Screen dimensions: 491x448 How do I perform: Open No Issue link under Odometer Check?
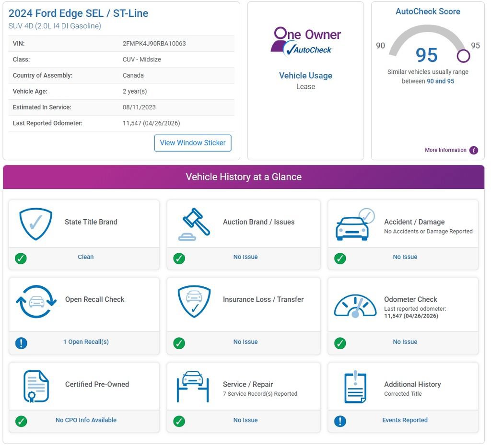[x=405, y=342]
